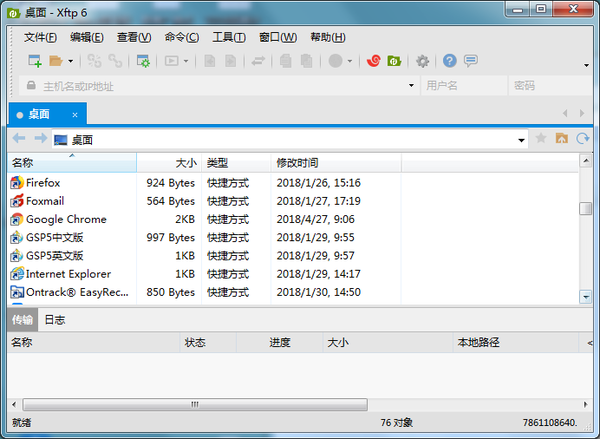Click the previous-tab left arrow
The image size is (600, 439).
(x=565, y=113)
